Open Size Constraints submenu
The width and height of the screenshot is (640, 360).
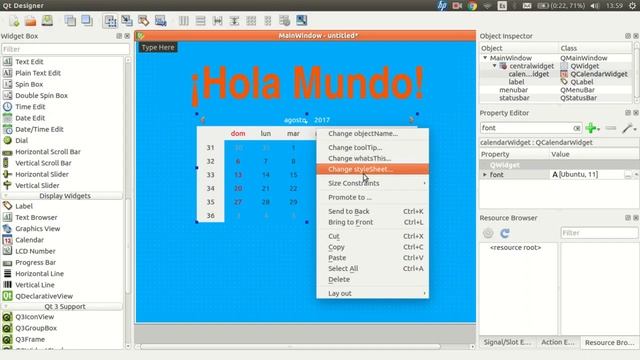click(372, 183)
